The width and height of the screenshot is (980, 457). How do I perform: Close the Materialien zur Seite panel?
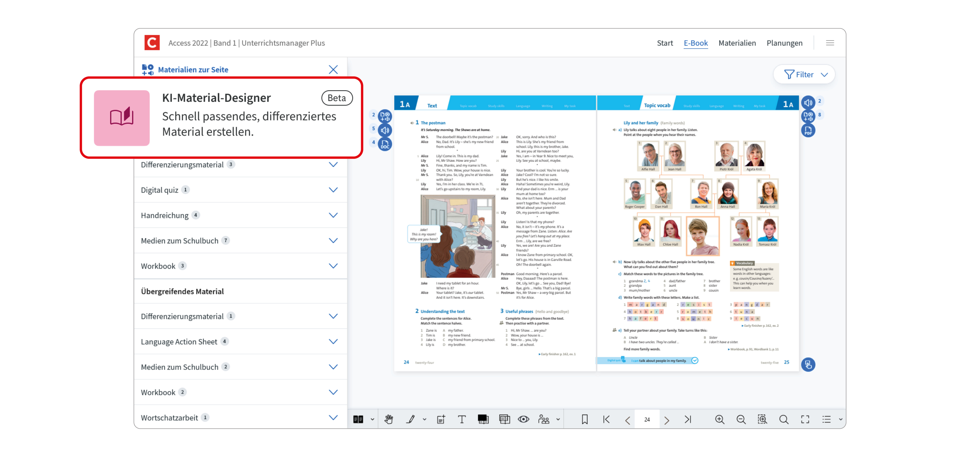coord(333,70)
